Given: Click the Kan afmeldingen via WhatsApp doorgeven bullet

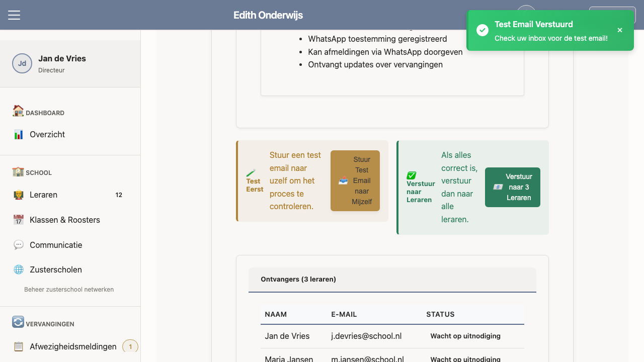Looking at the screenshot, I should [x=385, y=52].
